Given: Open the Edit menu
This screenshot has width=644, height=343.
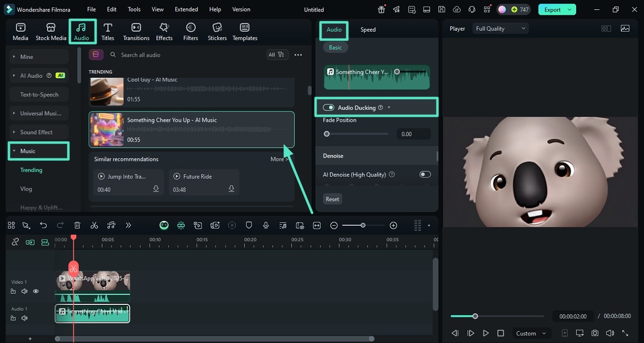Looking at the screenshot, I should click(112, 9).
